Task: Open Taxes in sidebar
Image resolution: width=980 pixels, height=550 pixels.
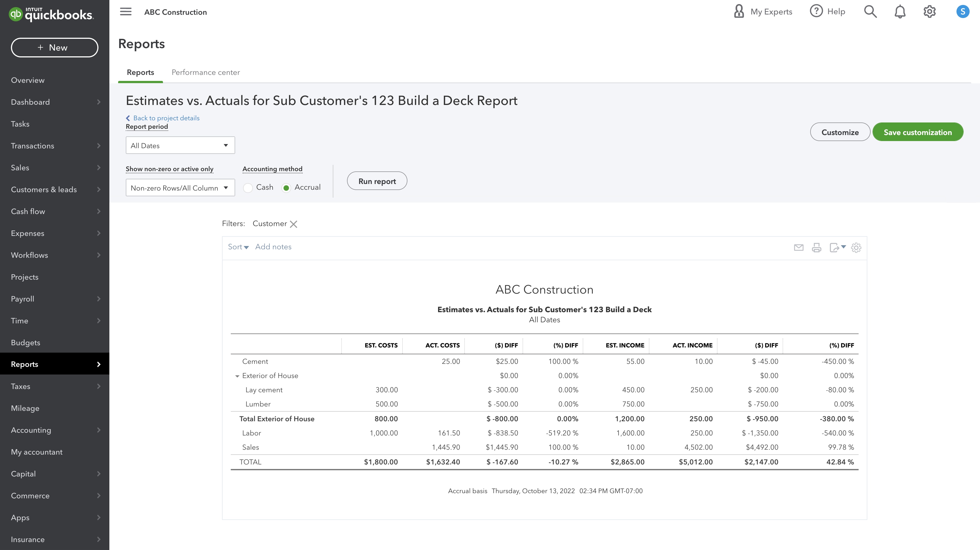Action: (x=21, y=387)
